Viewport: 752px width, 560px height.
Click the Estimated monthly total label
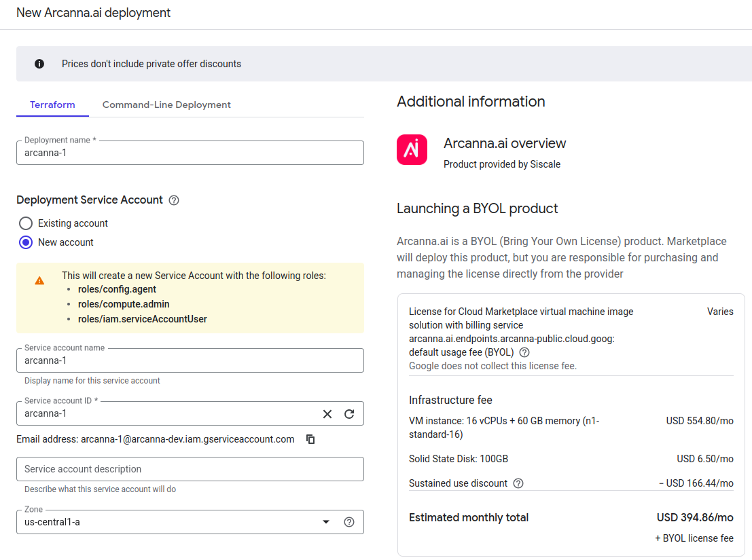pyautogui.click(x=469, y=518)
